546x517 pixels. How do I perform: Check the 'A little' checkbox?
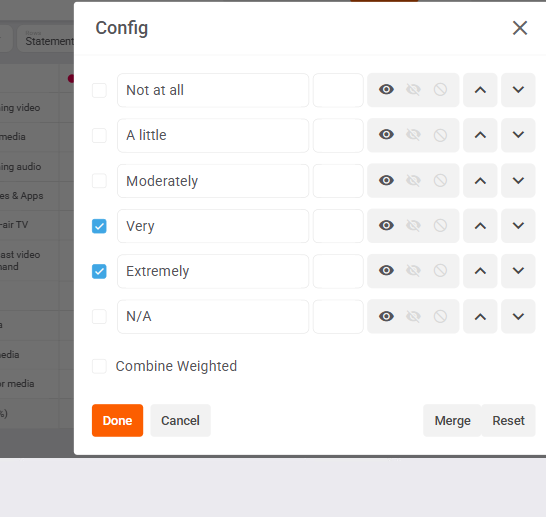[x=99, y=135]
